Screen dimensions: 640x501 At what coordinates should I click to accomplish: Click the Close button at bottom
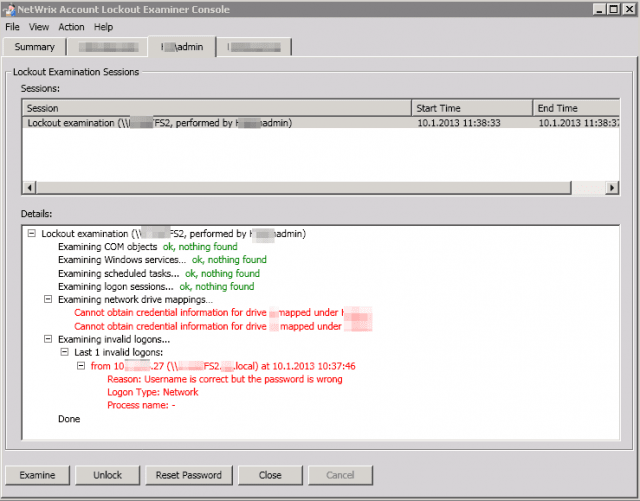tap(270, 475)
